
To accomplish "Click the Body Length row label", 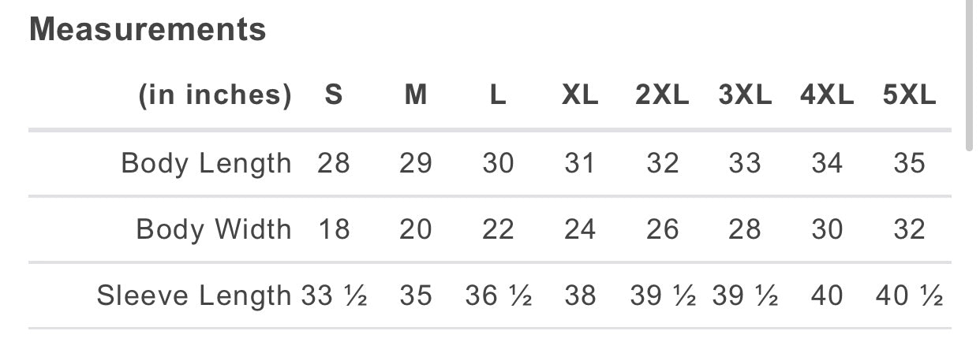I will tap(206, 163).
